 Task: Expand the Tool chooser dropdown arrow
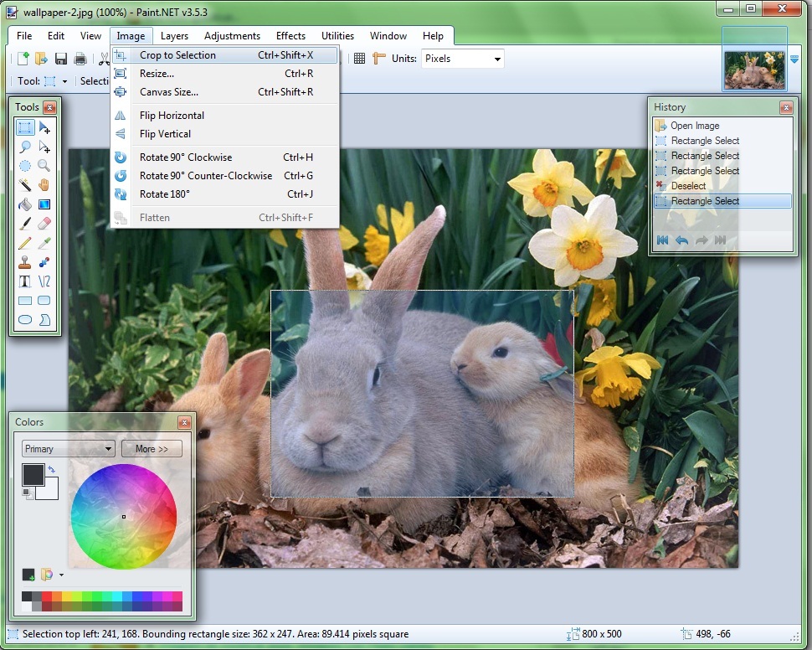64,81
